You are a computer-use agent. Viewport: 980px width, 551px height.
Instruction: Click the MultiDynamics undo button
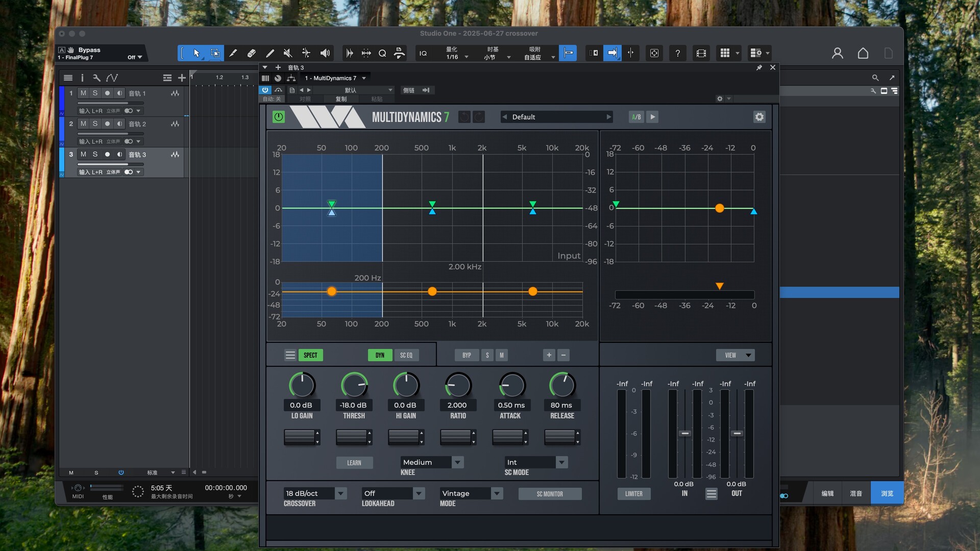click(464, 117)
